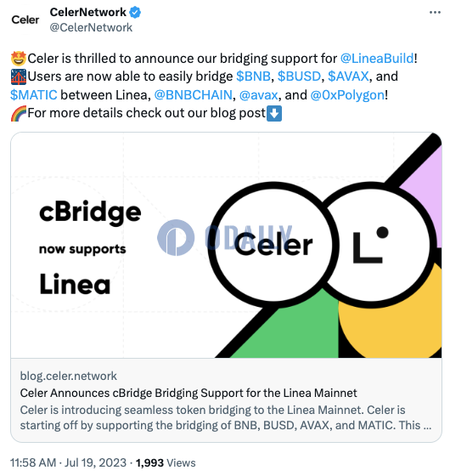The height and width of the screenshot is (476, 450).
Task: Open the blog card headline about Linea Mainnet
Action: [188, 393]
